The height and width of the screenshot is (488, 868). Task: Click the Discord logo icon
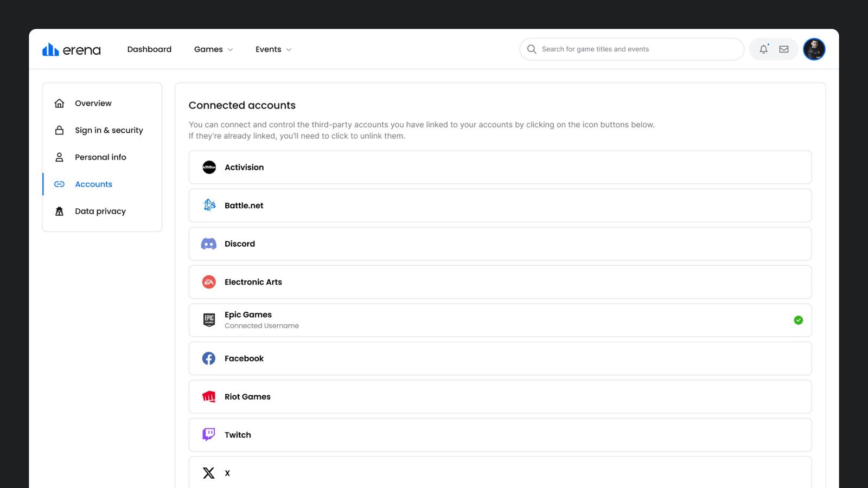point(209,244)
